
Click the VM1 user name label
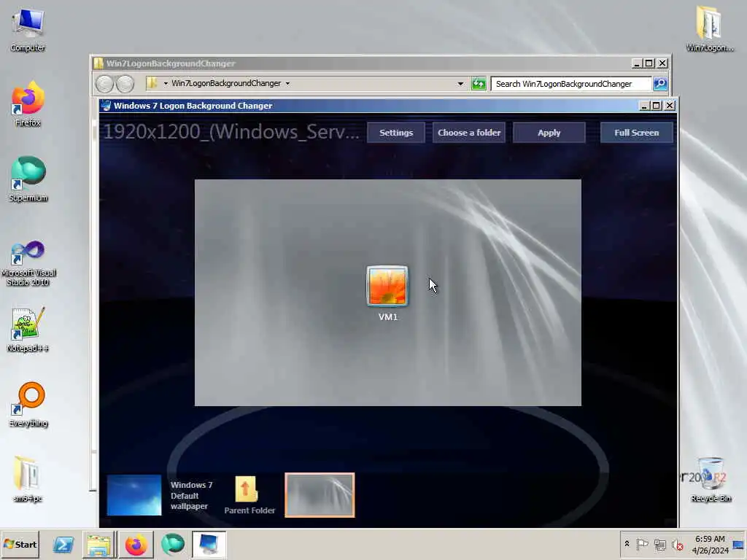coord(388,317)
